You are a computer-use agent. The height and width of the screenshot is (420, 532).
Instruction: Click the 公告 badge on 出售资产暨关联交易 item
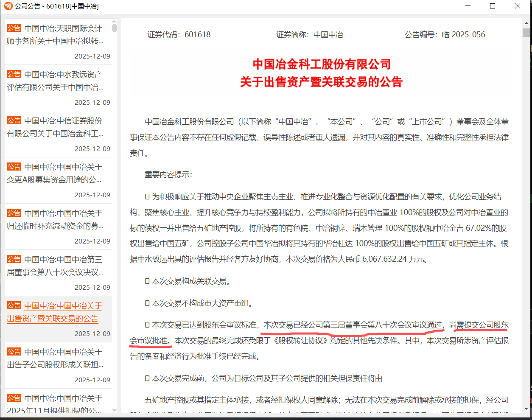coord(14,305)
